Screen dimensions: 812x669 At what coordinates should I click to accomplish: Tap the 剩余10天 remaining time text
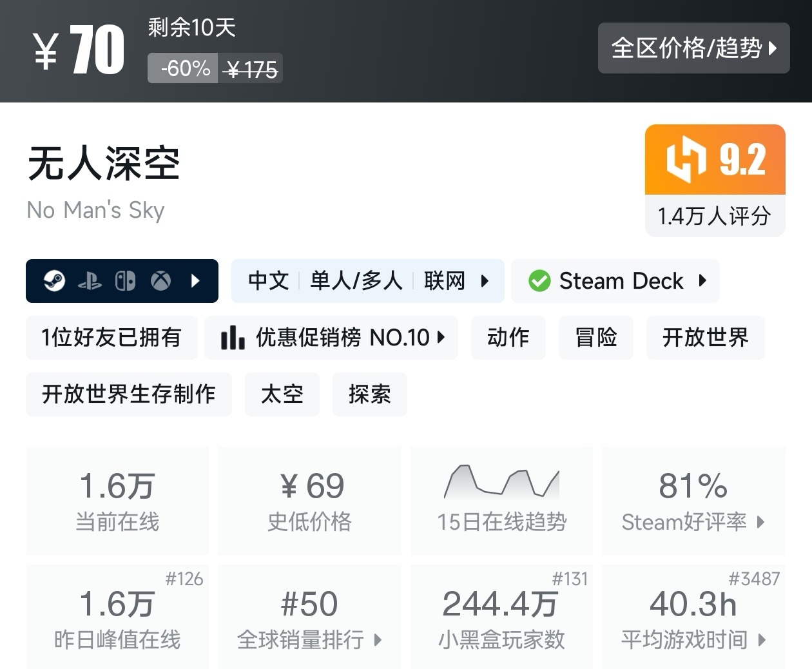pos(192,27)
